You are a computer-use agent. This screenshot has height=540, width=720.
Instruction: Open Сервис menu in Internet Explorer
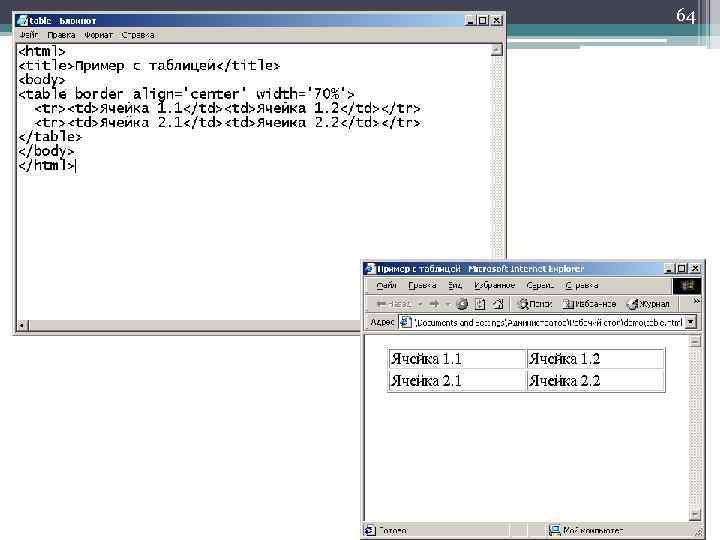(x=540, y=285)
